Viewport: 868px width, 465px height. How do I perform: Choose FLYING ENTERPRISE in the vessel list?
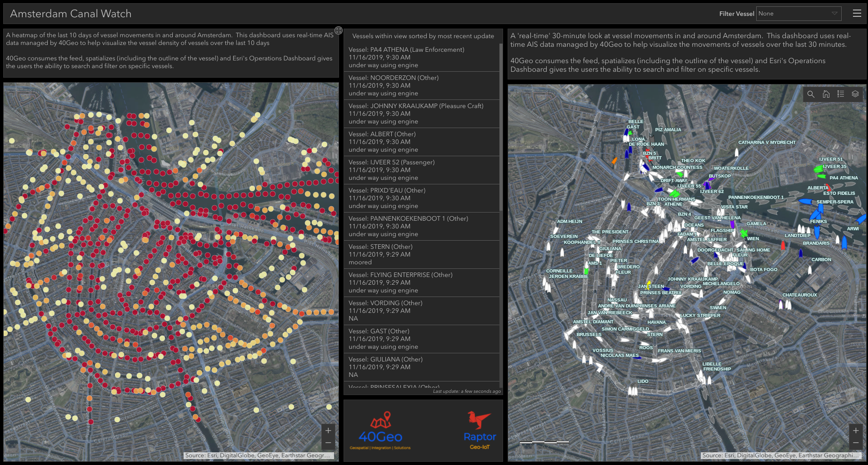click(422, 283)
